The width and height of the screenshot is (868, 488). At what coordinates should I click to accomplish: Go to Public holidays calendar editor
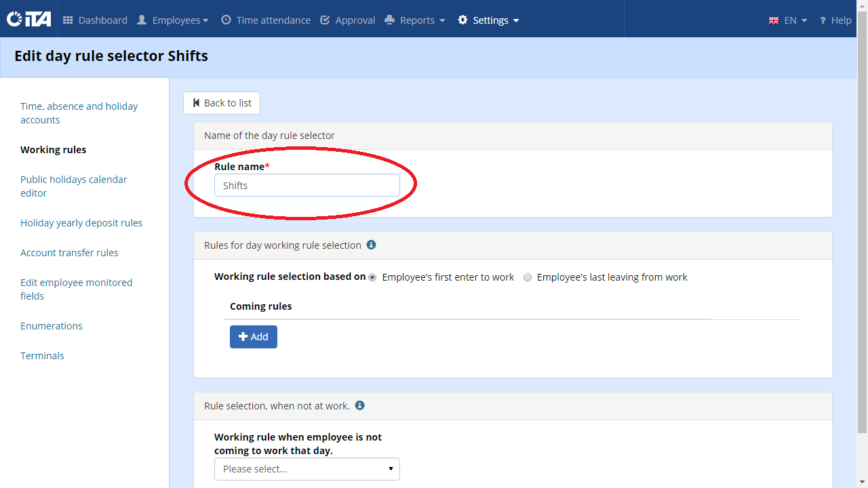[x=74, y=186]
